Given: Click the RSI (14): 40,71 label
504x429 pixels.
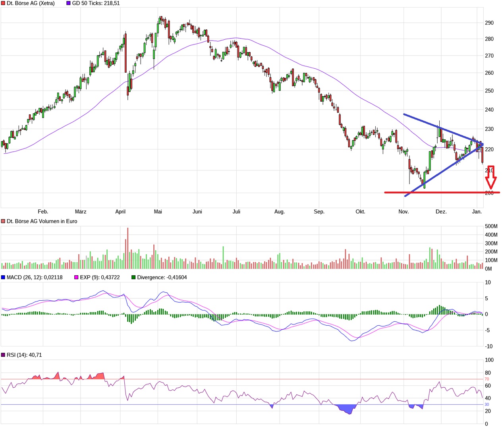Looking at the screenshot, I should coord(24,355).
